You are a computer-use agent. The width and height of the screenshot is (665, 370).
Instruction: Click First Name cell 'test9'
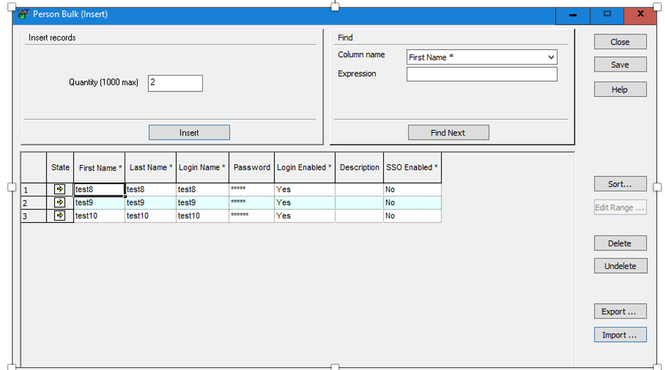click(x=99, y=202)
